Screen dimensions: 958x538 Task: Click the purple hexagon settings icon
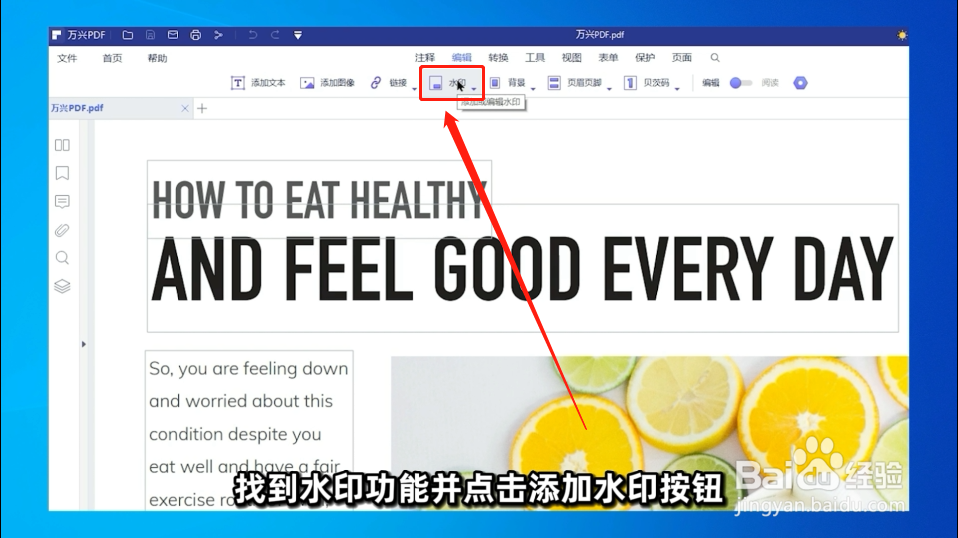(x=800, y=83)
